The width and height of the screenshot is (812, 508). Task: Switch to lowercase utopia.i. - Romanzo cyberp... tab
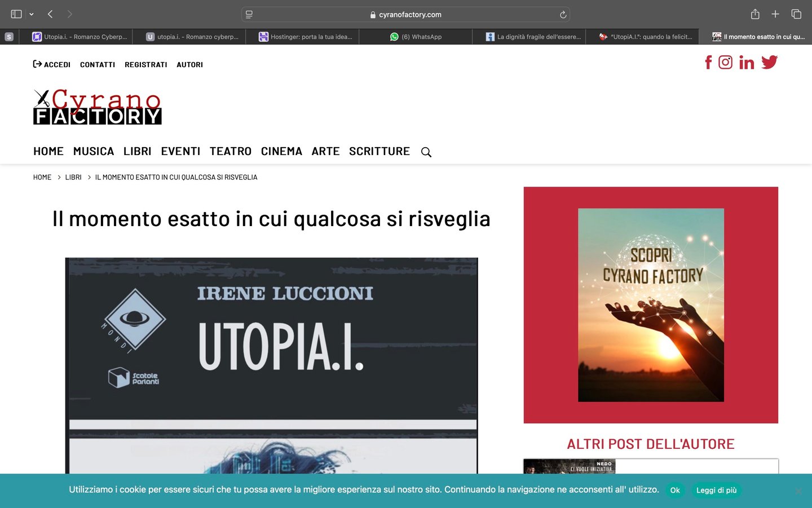[x=189, y=37]
